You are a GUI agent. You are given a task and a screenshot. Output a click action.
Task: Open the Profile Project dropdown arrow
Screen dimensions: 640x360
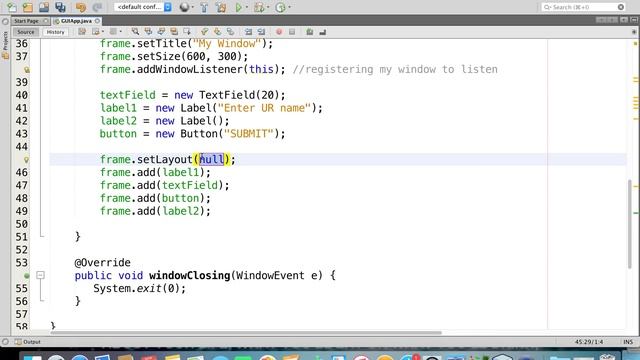click(x=289, y=7)
